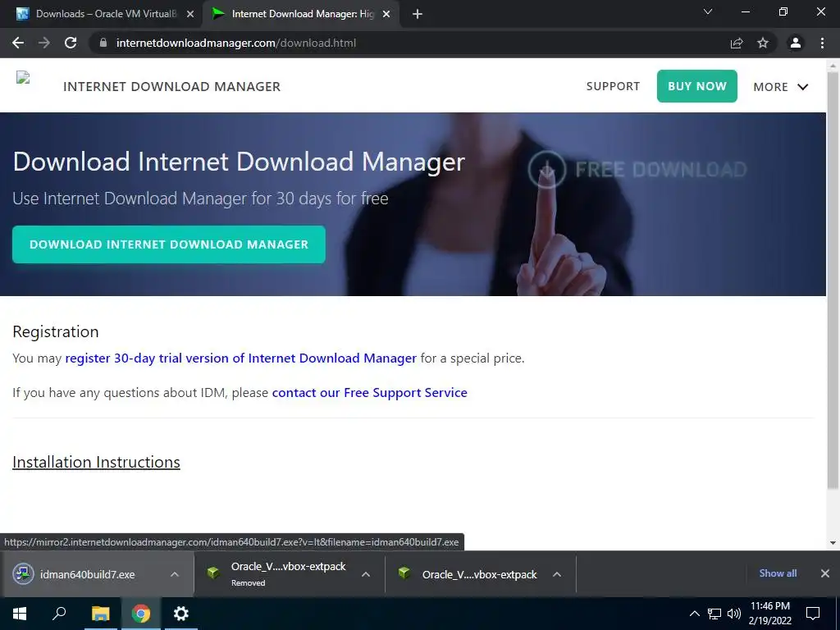Viewport: 840px width, 630px height.
Task: View site security lock info
Action: pyautogui.click(x=103, y=43)
